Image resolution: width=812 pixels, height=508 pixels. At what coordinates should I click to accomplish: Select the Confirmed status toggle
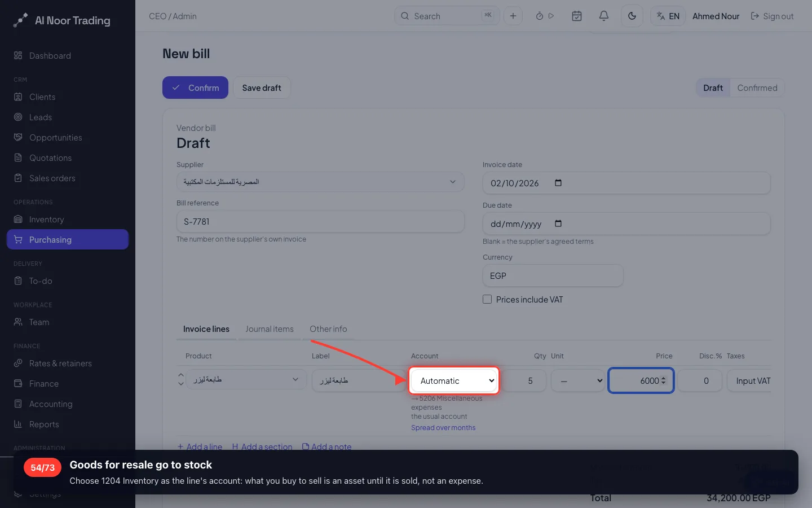[x=757, y=87]
